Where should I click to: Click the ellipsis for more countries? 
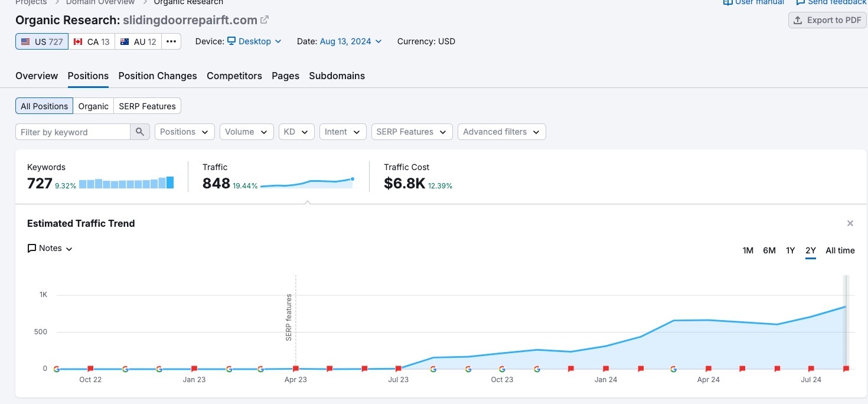pos(171,41)
